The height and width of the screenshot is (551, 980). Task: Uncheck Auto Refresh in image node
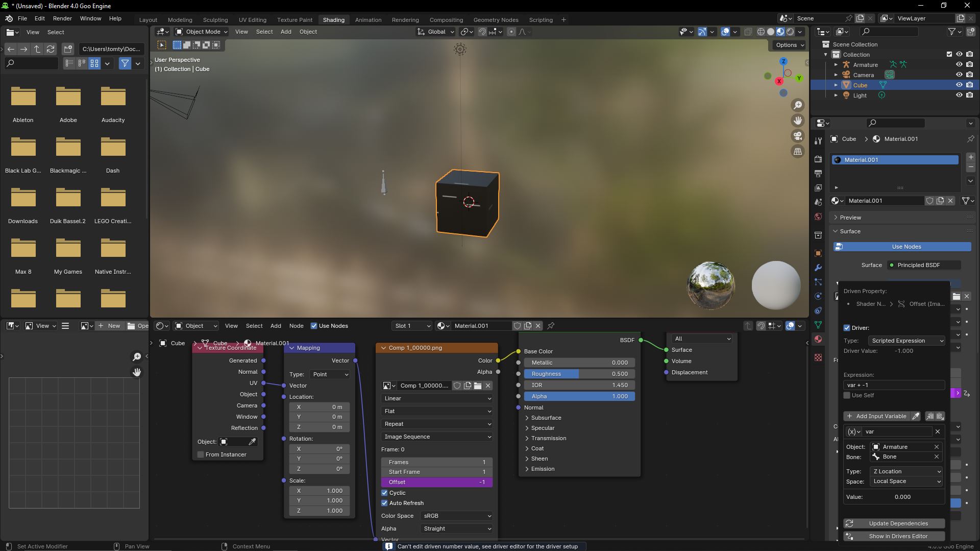click(x=384, y=503)
